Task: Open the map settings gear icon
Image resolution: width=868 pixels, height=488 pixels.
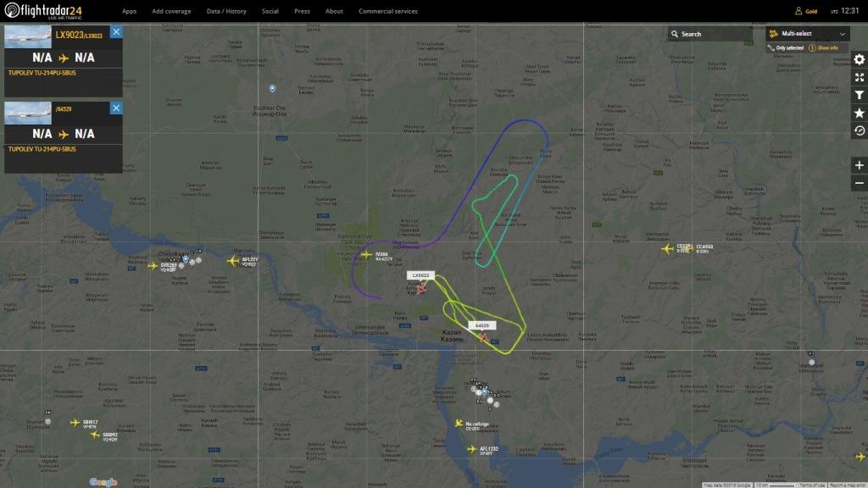Action: [x=860, y=60]
